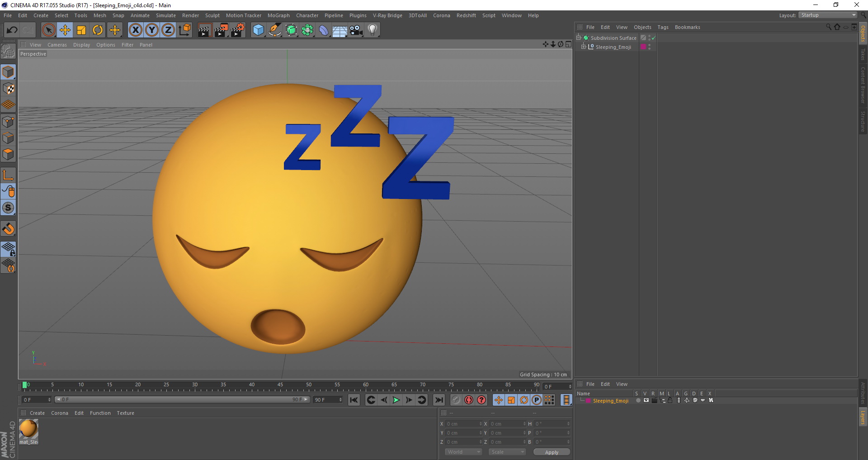The width and height of the screenshot is (868, 460).
Task: Toggle Sleeping_Emoji layer lock
Action: [670, 400]
